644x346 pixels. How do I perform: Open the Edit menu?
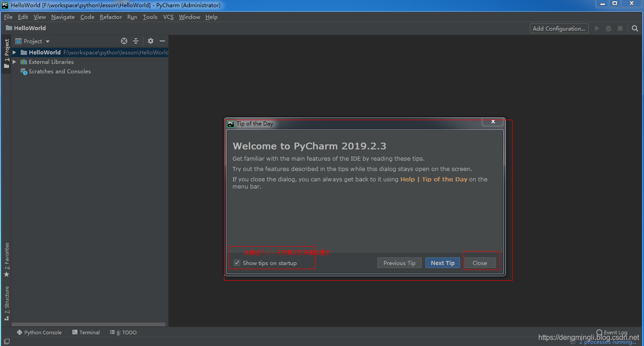tap(23, 17)
